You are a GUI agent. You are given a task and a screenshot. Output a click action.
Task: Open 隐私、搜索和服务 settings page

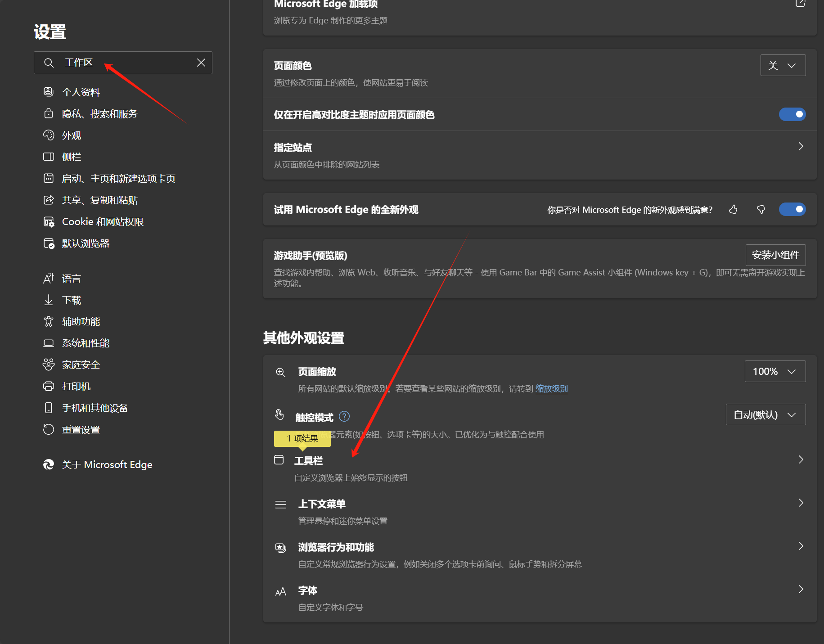click(100, 113)
